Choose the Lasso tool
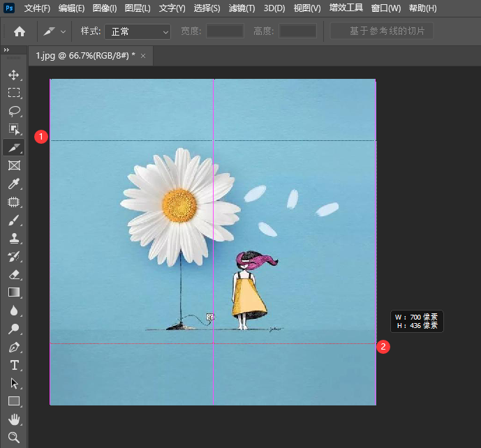This screenshot has width=481, height=448. 13,111
